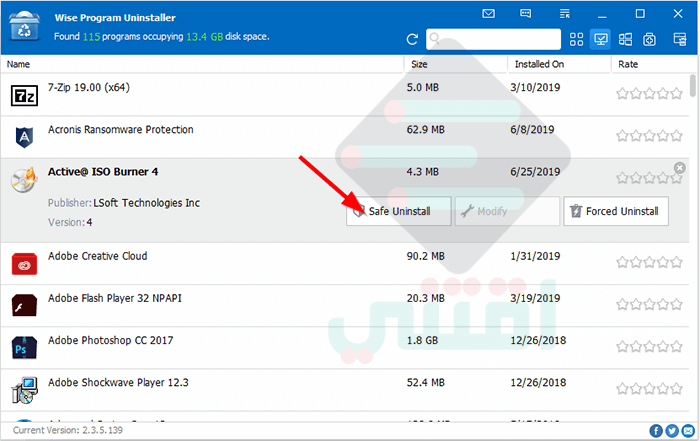Sort by the Name column header

pos(202,64)
